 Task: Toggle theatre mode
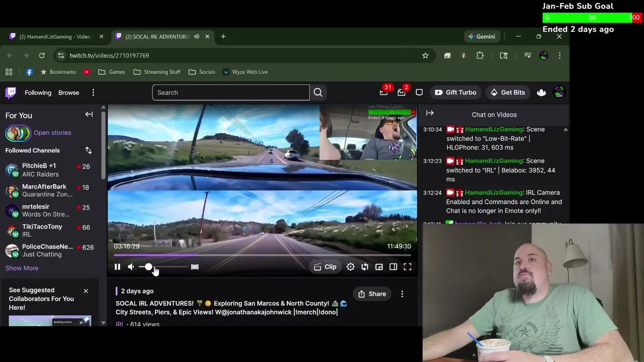(x=393, y=267)
